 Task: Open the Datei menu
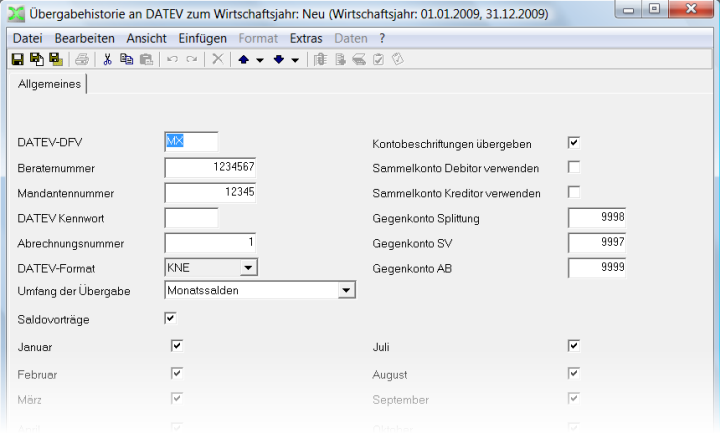(28, 38)
